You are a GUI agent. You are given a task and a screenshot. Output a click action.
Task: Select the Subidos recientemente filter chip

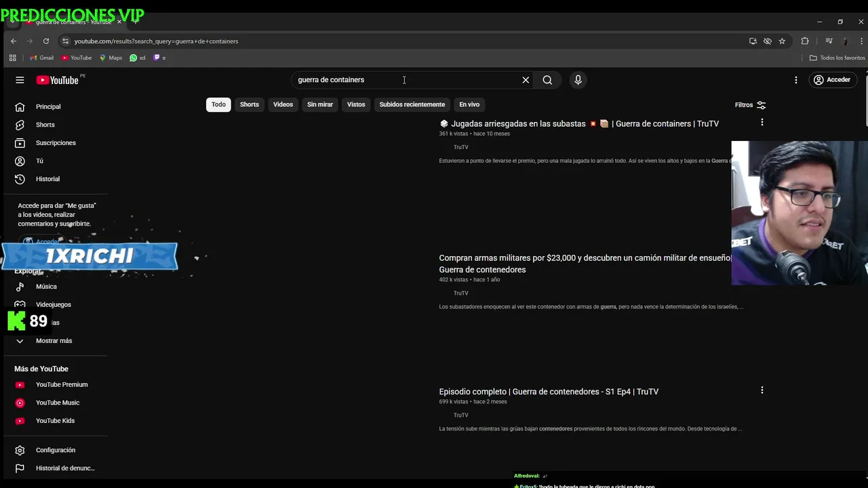click(412, 104)
